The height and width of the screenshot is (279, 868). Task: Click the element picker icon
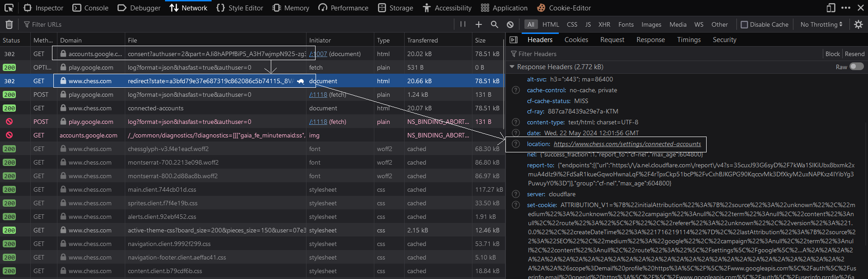click(x=9, y=8)
